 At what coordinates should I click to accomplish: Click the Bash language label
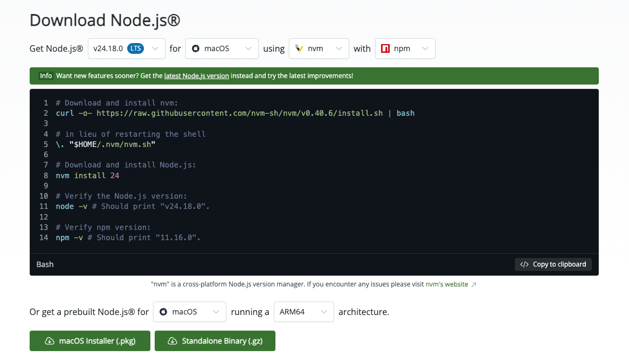click(x=45, y=264)
